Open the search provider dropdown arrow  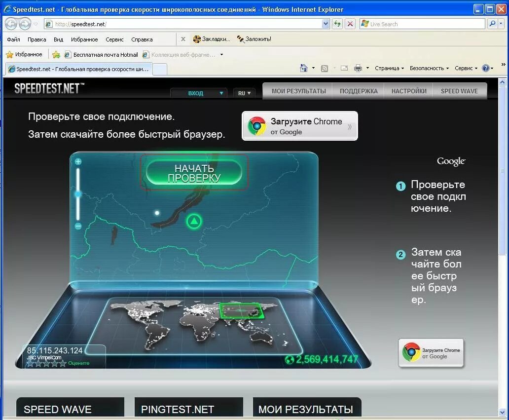click(501, 24)
